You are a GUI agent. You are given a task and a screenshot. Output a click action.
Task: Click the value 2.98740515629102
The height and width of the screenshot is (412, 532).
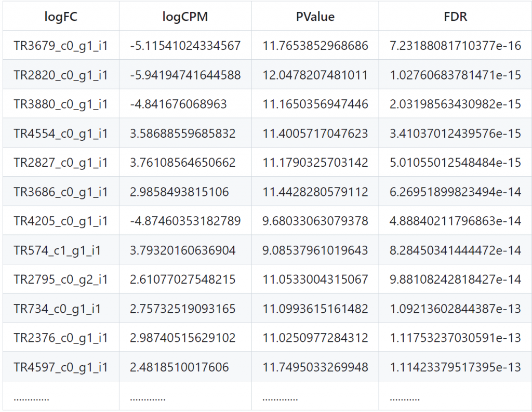[x=182, y=338]
